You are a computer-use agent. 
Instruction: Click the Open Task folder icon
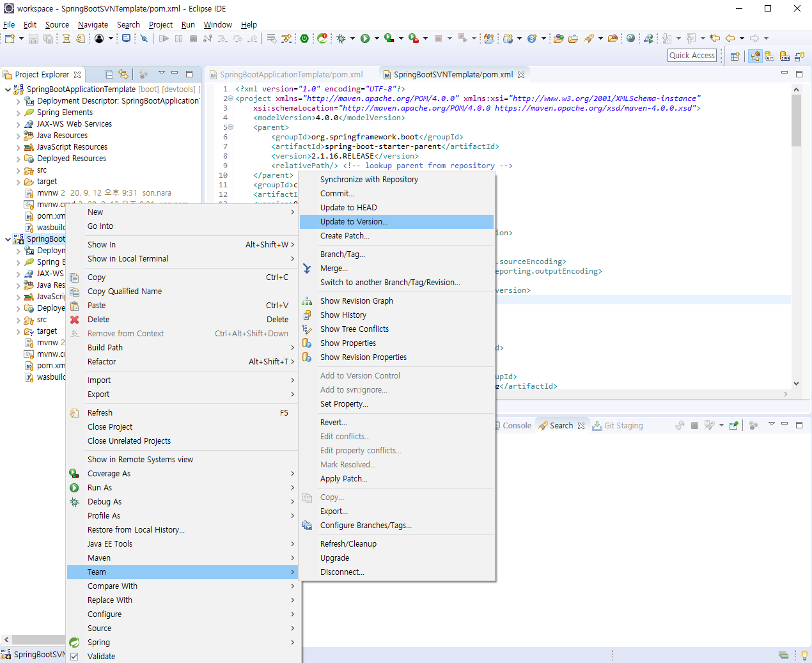[573, 38]
